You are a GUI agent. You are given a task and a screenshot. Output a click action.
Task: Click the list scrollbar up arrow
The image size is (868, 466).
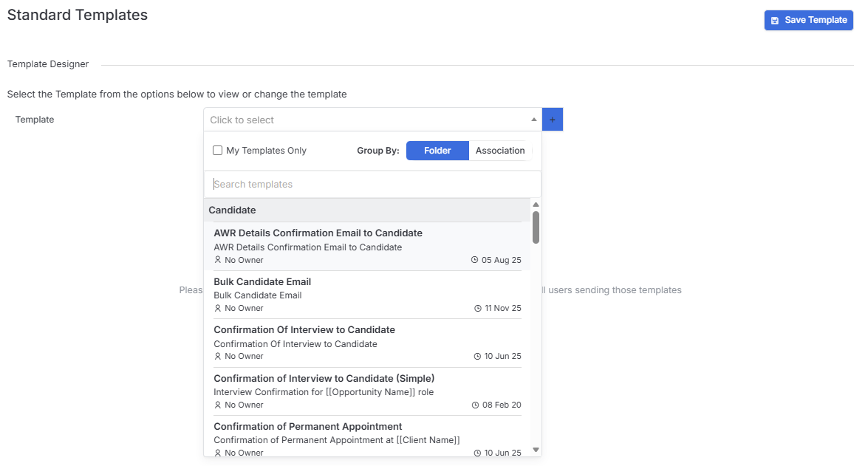[536, 205]
